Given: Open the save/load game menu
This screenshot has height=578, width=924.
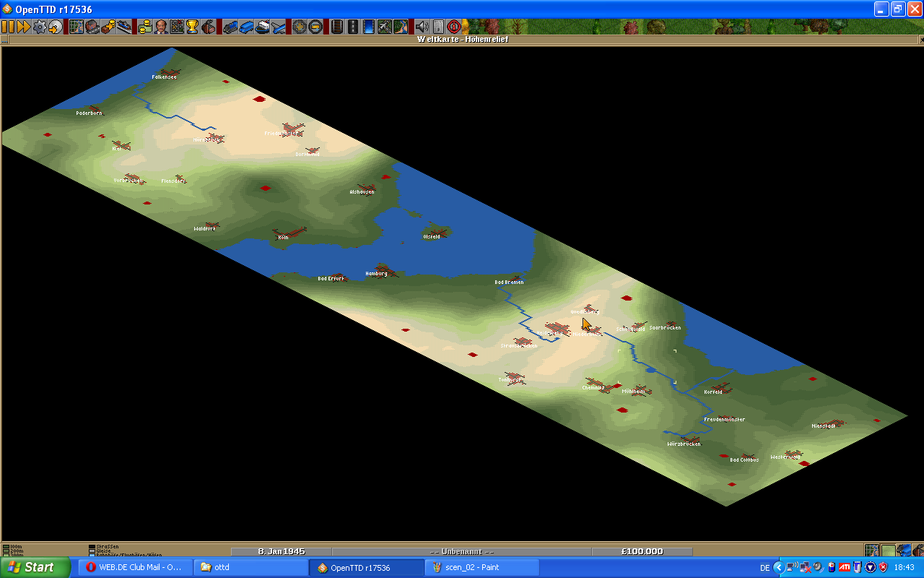Looking at the screenshot, I should 55,27.
